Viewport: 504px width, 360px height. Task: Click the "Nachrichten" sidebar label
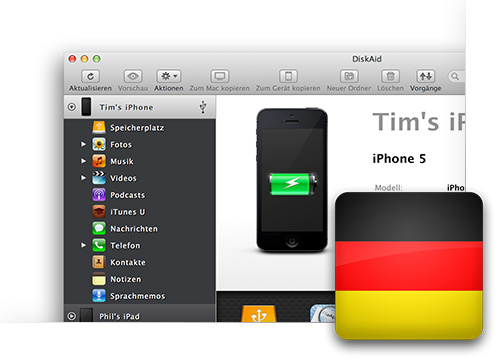[134, 229]
